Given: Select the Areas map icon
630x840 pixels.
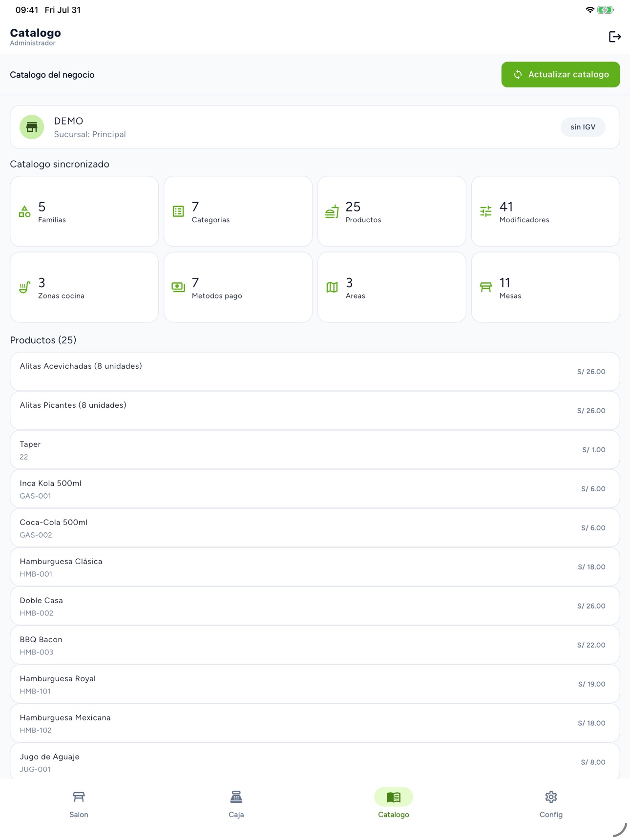Looking at the screenshot, I should [332, 287].
